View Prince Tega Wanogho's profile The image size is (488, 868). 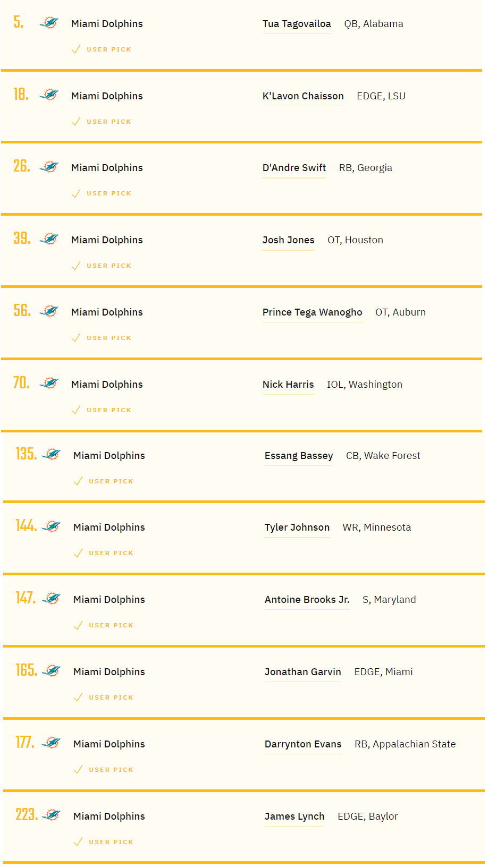(312, 312)
